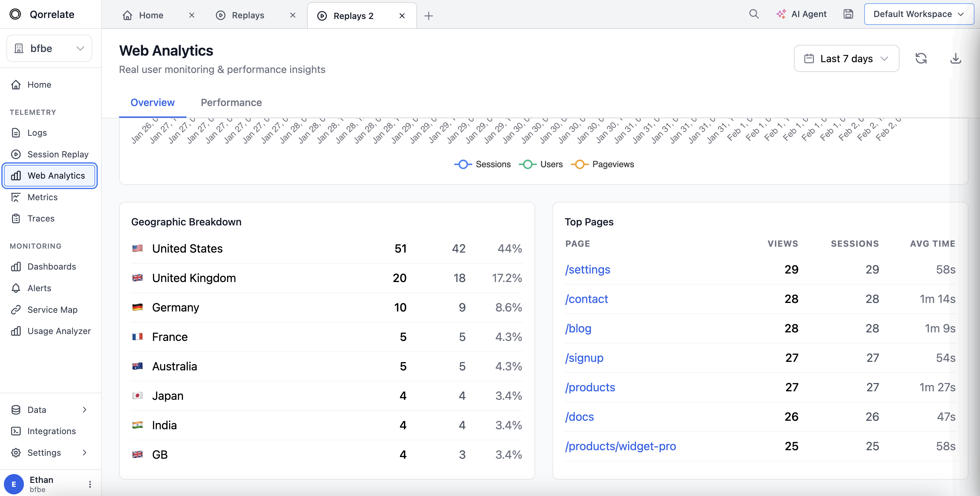Open the Session Replay panel
Screen dimensions: 980x496
[x=58, y=154]
